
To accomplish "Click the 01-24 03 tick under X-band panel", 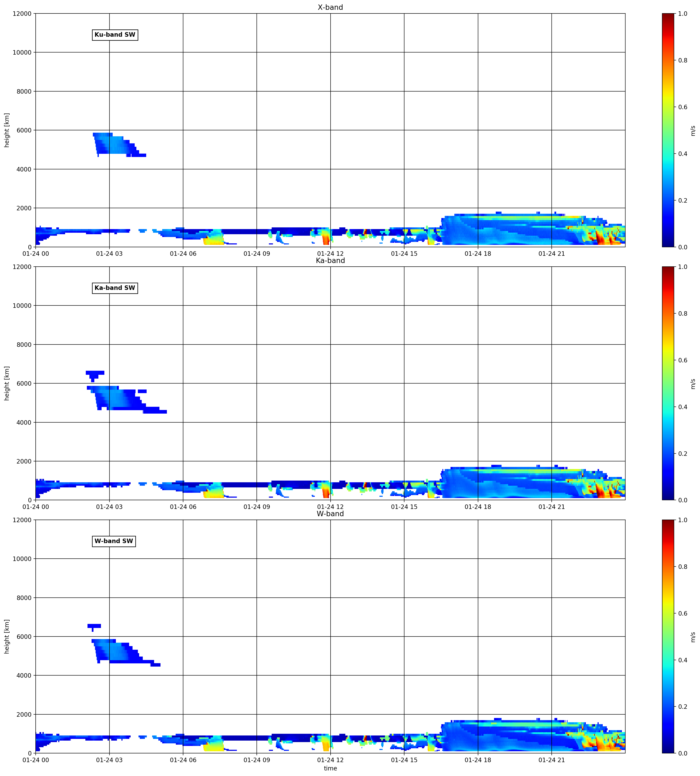I will [x=109, y=254].
